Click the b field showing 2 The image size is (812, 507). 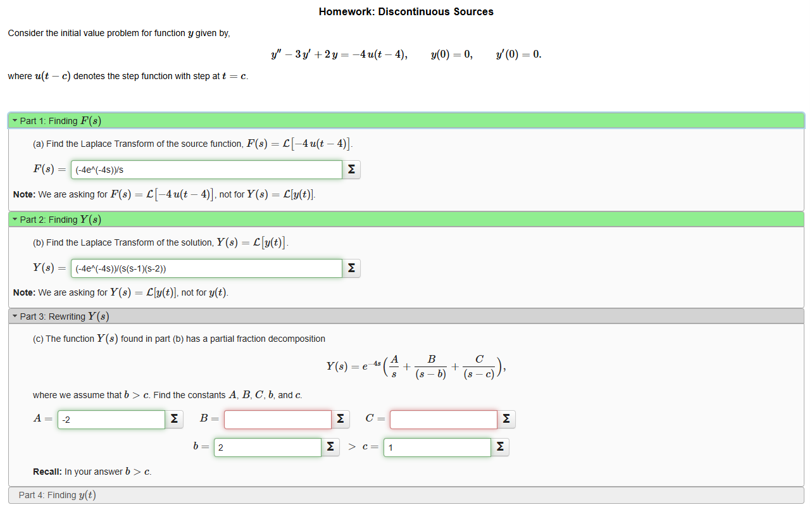[267, 447]
